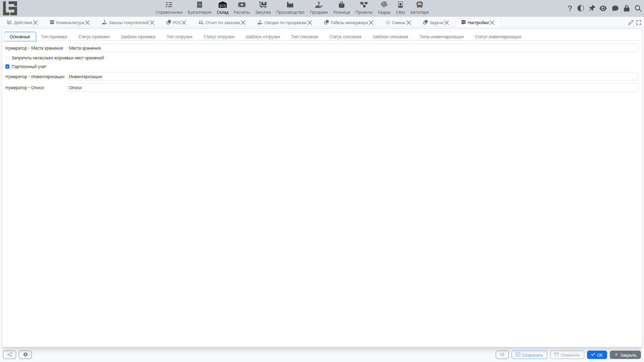The image size is (644, 362).
Task: Toggle fullscreen expand icon
Action: [x=639, y=22]
